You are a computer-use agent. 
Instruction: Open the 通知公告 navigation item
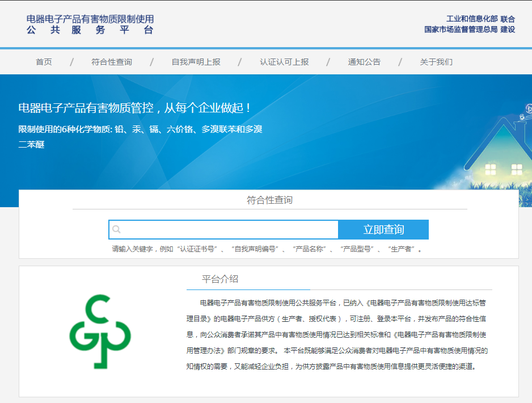[x=364, y=62]
